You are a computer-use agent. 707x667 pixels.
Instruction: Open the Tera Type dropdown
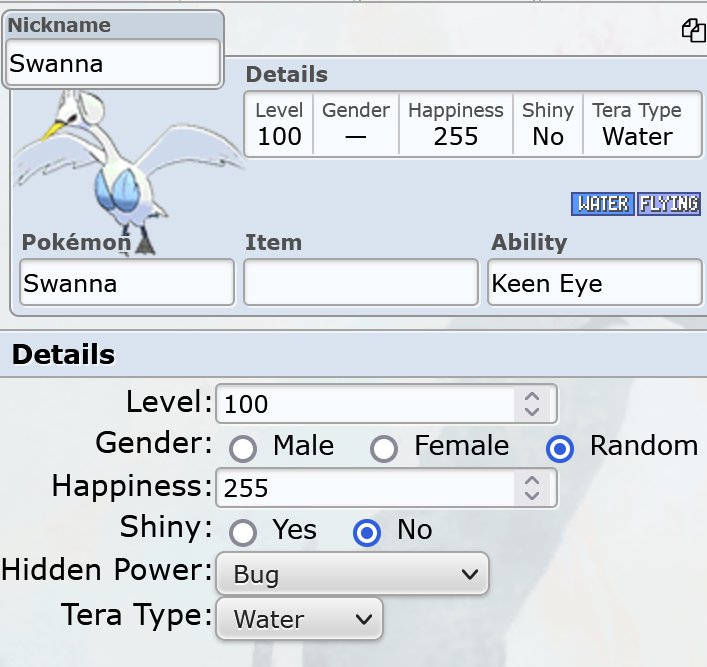(299, 619)
